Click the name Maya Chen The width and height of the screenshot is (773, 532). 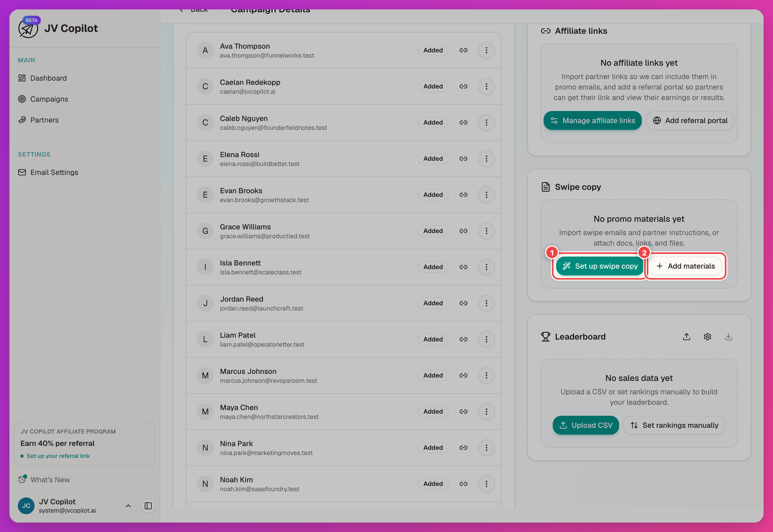coord(239,407)
